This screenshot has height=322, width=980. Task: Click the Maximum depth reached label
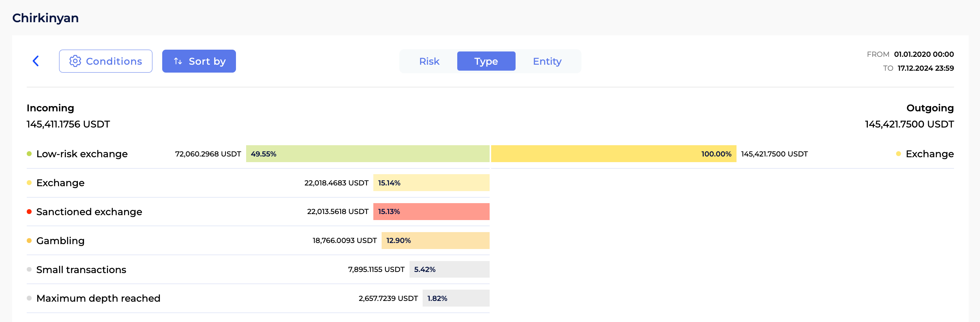tap(98, 298)
